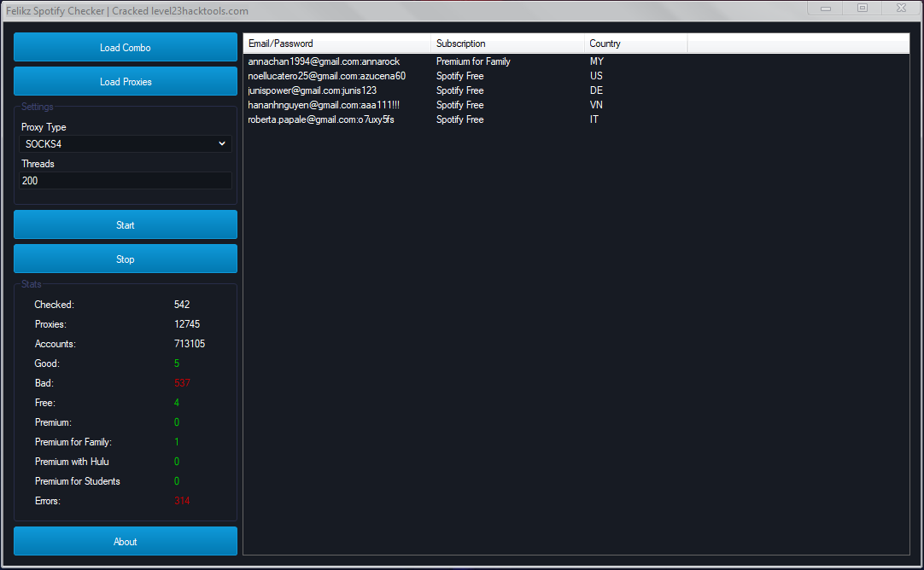Screen dimensions: 924x570
Task: Click the Proxies value 12745
Action: 187,324
